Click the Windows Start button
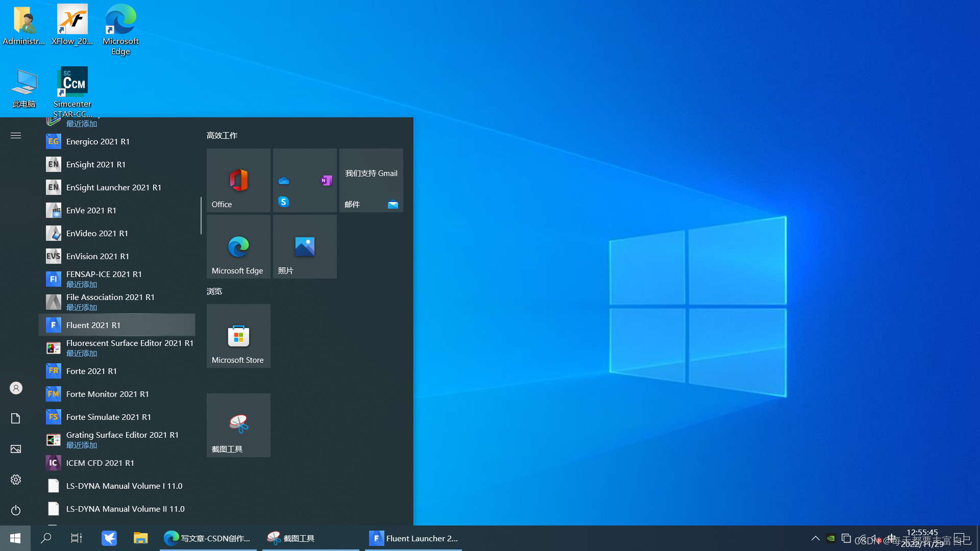Image resolution: width=980 pixels, height=551 pixels. (x=15, y=538)
